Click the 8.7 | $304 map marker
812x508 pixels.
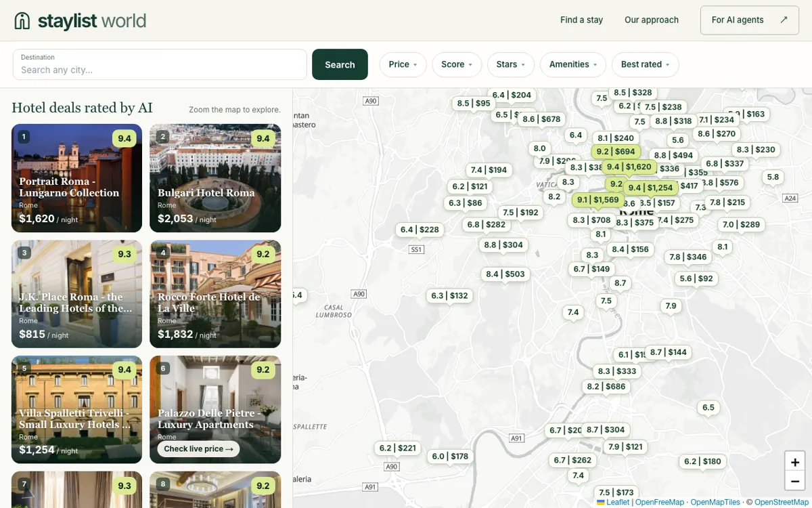(x=606, y=429)
